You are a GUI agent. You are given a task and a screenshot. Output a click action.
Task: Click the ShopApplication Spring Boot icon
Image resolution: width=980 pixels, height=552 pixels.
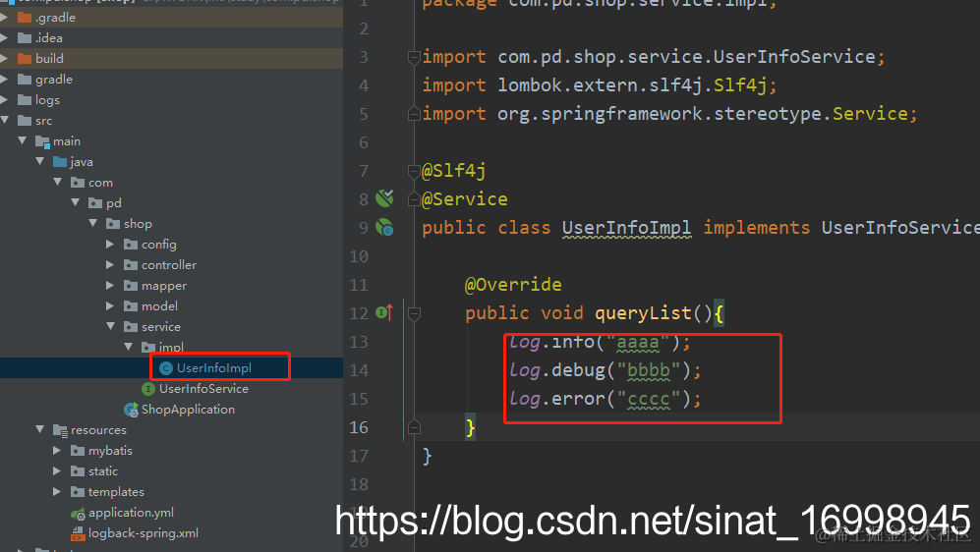131,410
